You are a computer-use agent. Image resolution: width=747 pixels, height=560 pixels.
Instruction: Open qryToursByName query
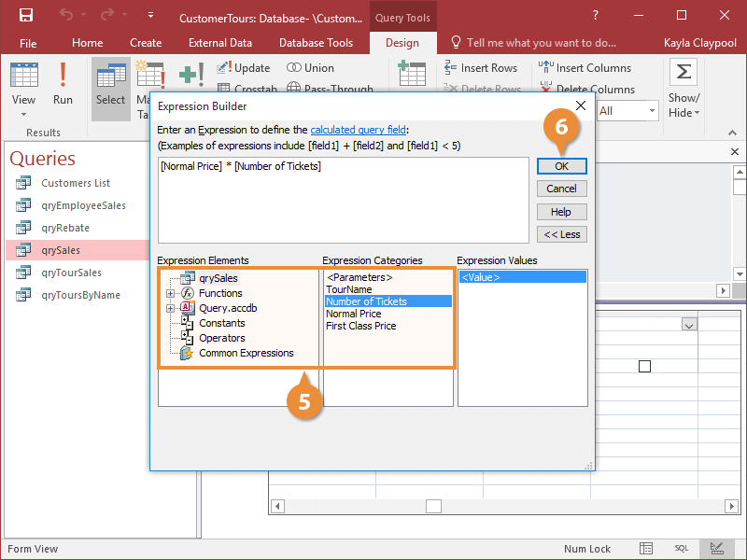pos(80,295)
